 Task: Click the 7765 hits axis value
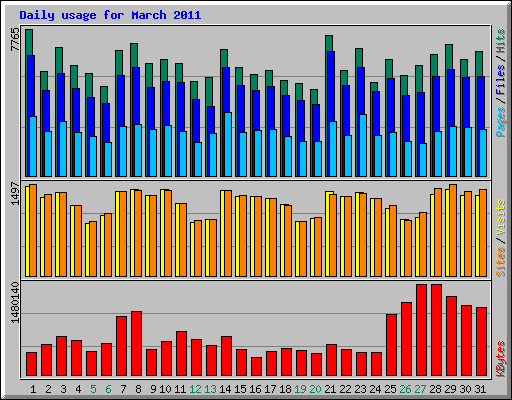15,39
